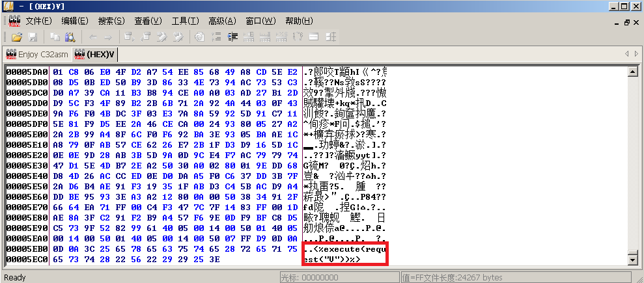
Task: Click the hex view scrollbar up arrow
Action: tap(633, 72)
